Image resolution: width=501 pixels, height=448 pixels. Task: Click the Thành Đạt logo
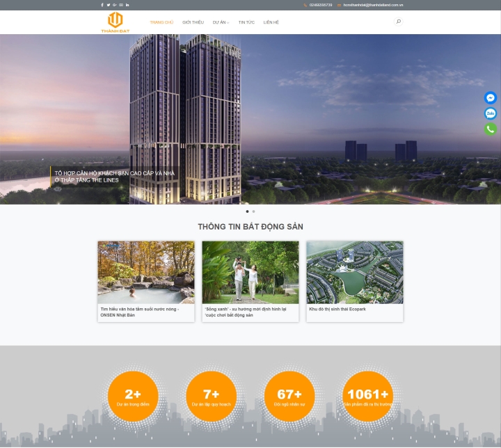(116, 22)
